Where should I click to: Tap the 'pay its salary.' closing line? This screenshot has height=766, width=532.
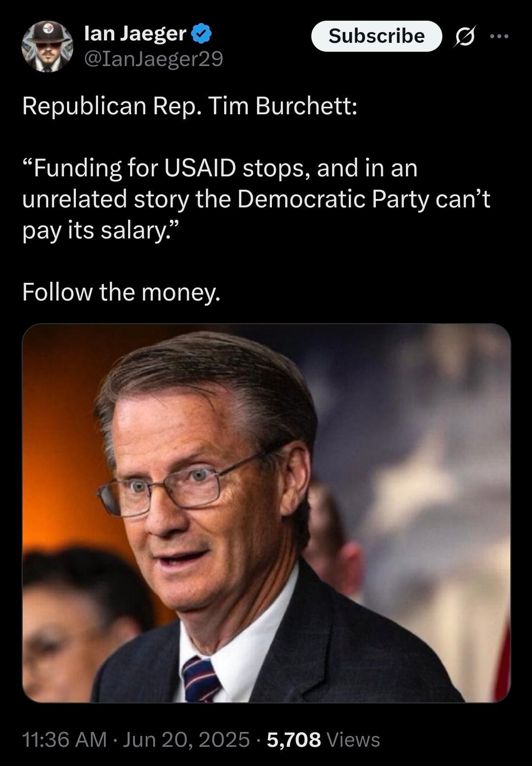click(x=101, y=231)
